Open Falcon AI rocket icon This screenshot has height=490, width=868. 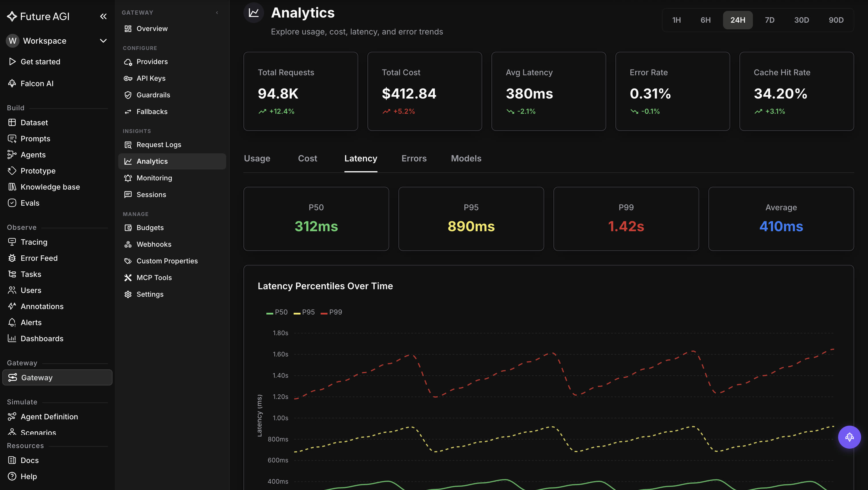[12, 83]
